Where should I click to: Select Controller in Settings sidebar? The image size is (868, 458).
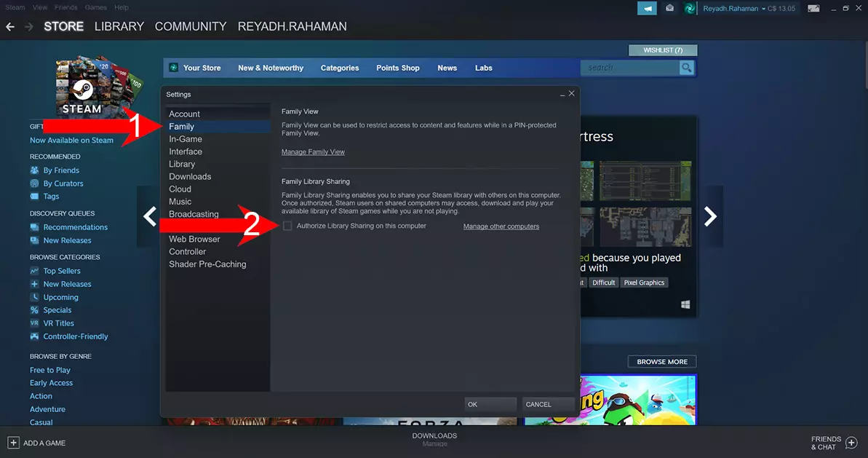(x=188, y=251)
